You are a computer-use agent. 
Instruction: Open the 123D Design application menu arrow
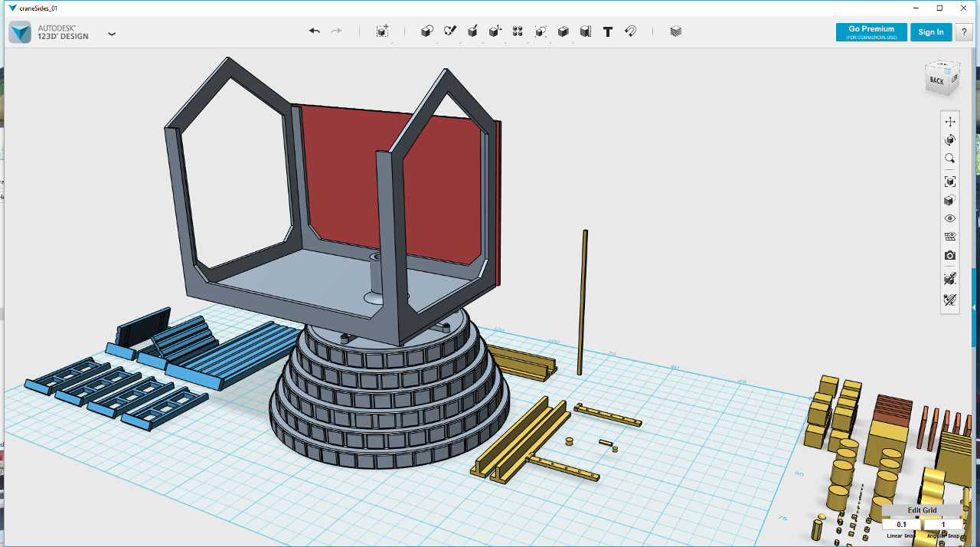pyautogui.click(x=112, y=34)
